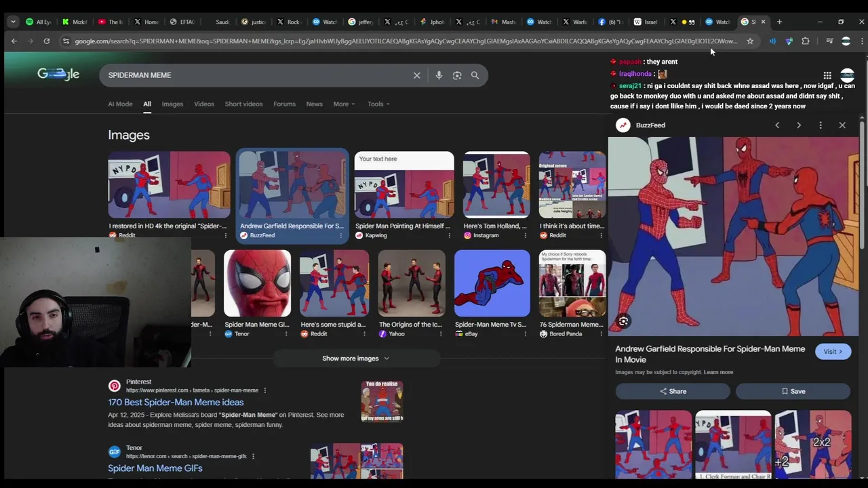Image resolution: width=868 pixels, height=488 pixels.
Task: Expand the More search filters dropdown
Action: click(x=344, y=104)
